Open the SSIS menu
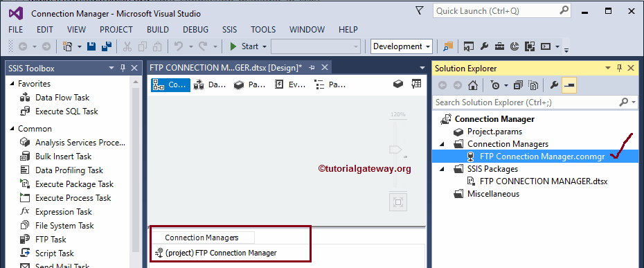 (230, 30)
